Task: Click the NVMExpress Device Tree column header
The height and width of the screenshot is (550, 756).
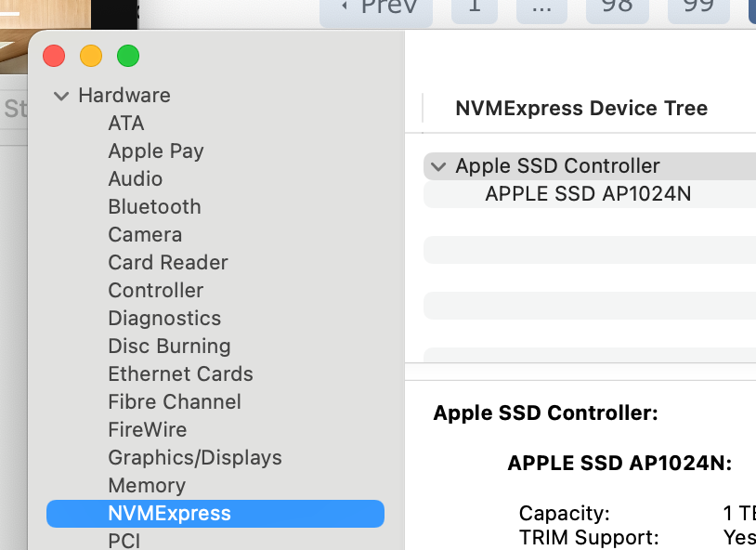Action: [581, 109]
